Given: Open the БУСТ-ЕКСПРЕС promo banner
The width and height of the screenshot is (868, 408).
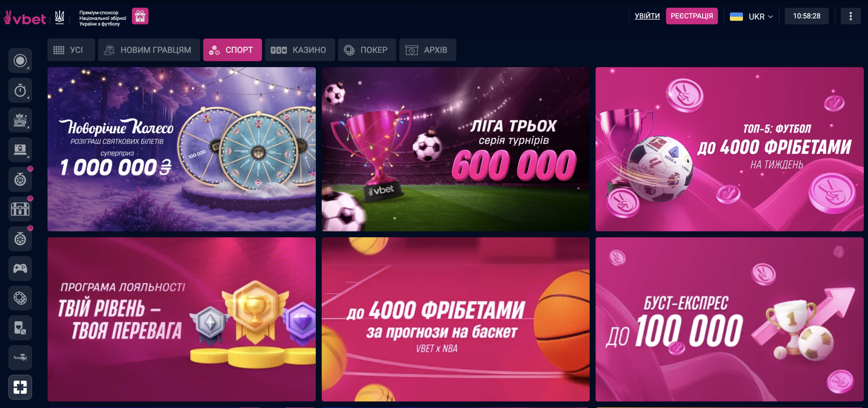Looking at the screenshot, I should (x=729, y=319).
